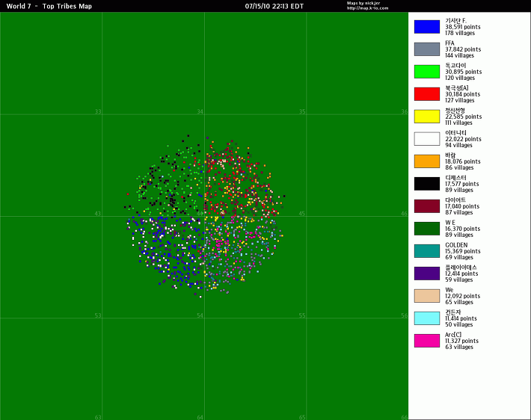Click the 'Arc[C]' tribe name
Screen dimensions: 531x420
[453, 335]
